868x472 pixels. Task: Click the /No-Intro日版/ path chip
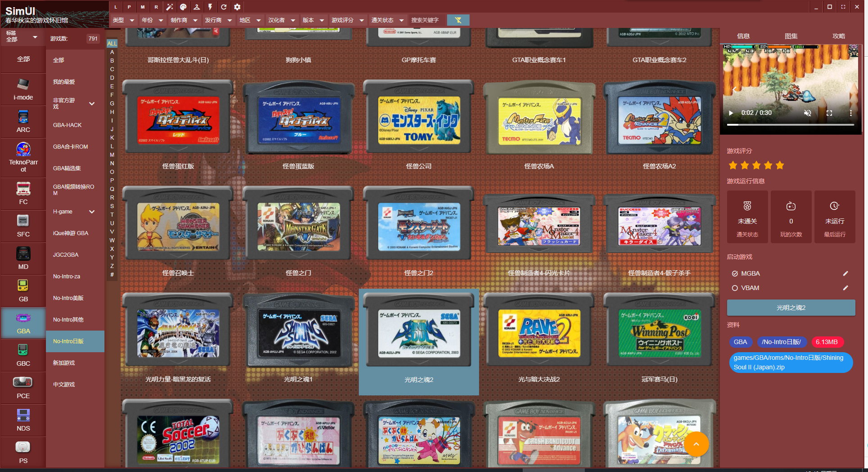click(x=782, y=342)
